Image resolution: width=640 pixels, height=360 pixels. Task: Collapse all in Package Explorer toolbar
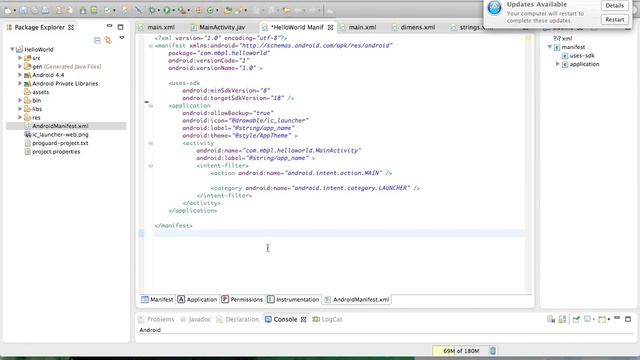(97, 40)
